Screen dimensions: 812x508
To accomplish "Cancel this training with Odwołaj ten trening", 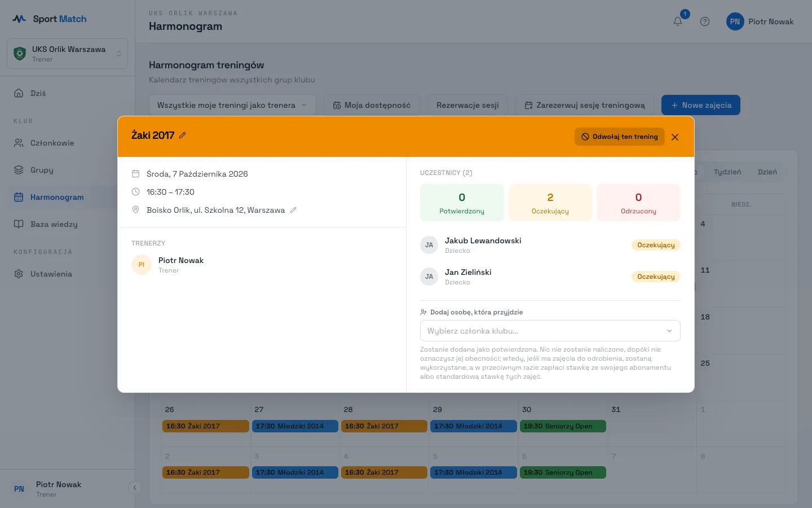I will click(x=620, y=137).
